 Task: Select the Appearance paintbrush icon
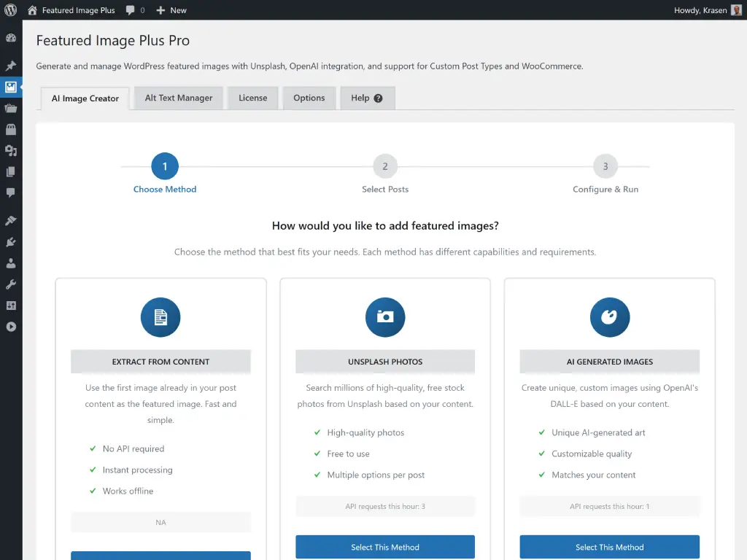[11, 219]
